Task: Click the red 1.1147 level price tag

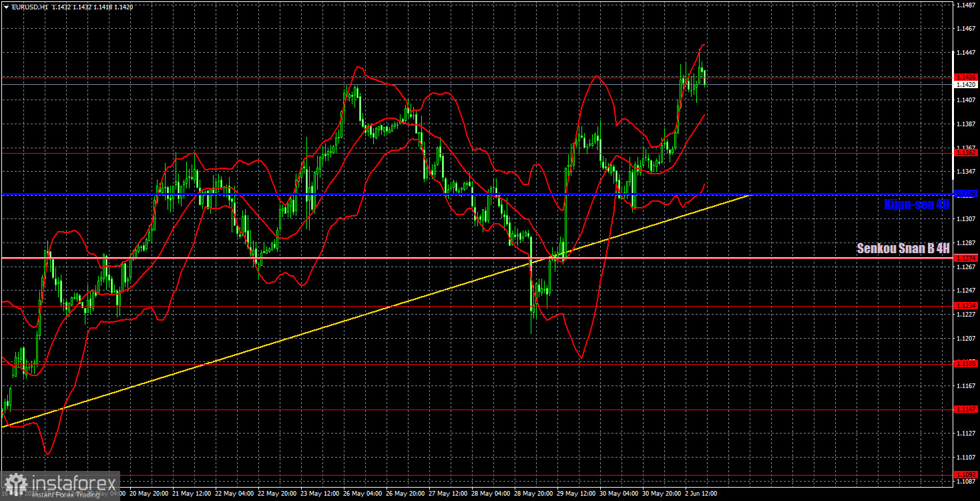Action: click(x=965, y=409)
